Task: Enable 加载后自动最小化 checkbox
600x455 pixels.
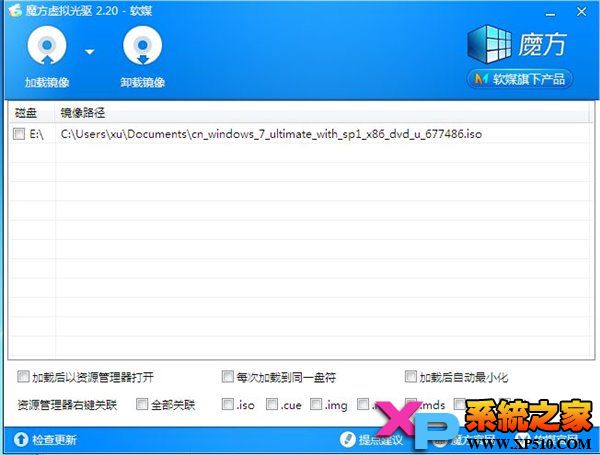Action: click(411, 377)
